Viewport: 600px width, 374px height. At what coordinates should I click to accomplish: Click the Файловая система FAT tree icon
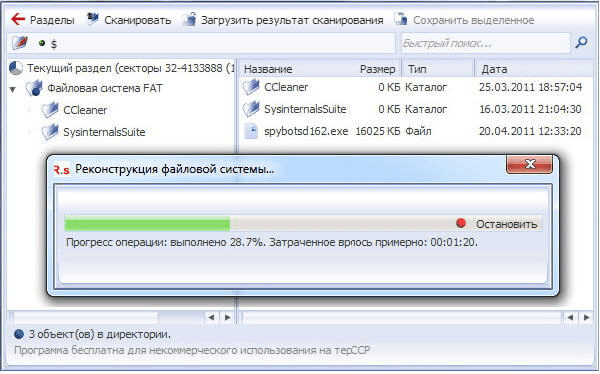pos(34,88)
